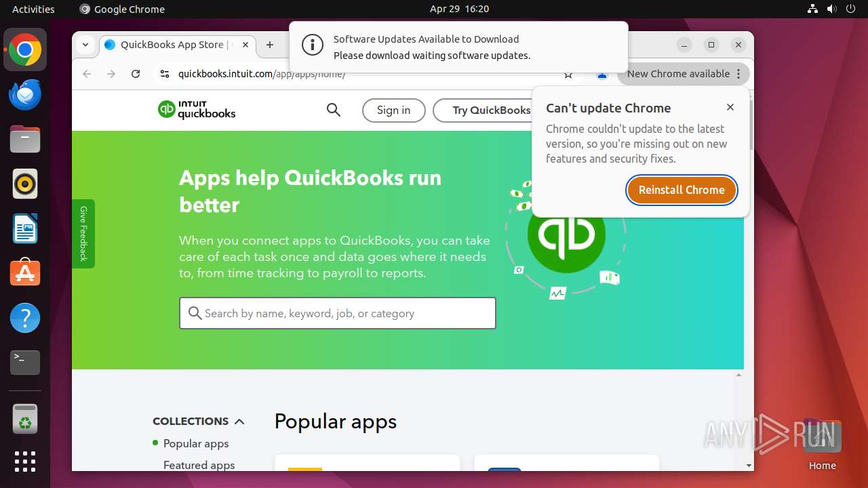Open Ubuntu Software store icon
Image resolution: width=868 pixels, height=488 pixels.
[x=25, y=273]
